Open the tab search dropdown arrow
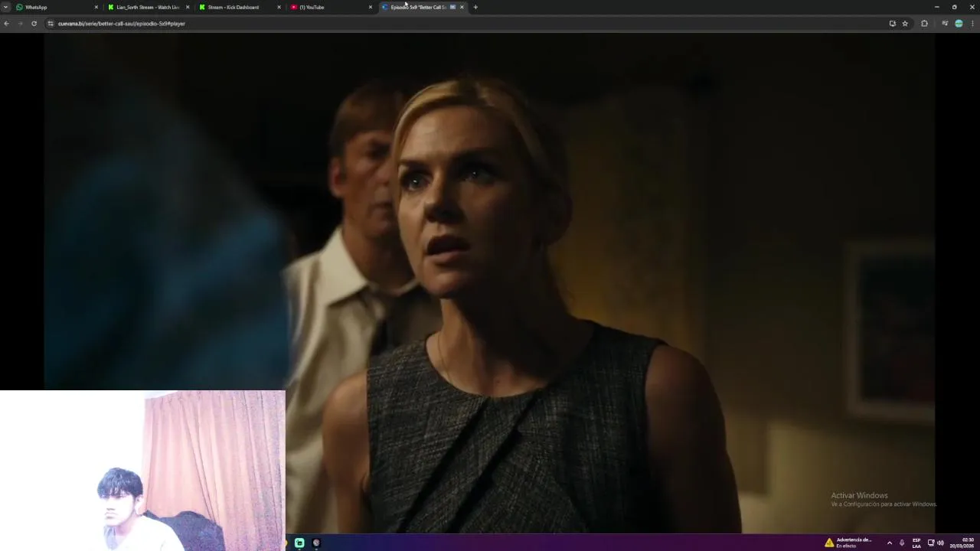The width and height of the screenshot is (980, 551). click(x=5, y=7)
